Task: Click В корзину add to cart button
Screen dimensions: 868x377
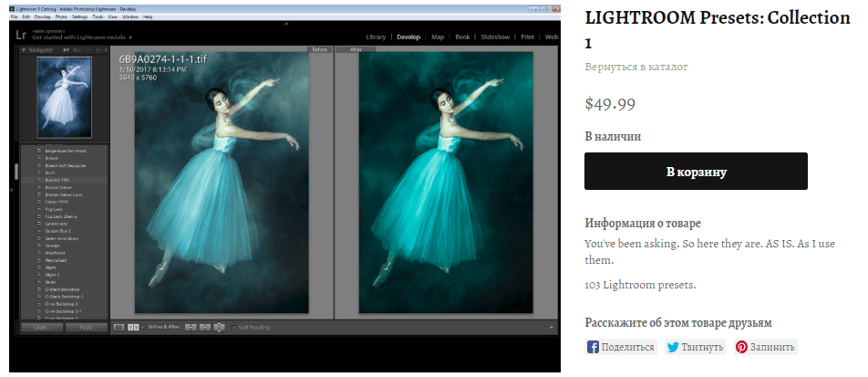Action: (x=696, y=172)
